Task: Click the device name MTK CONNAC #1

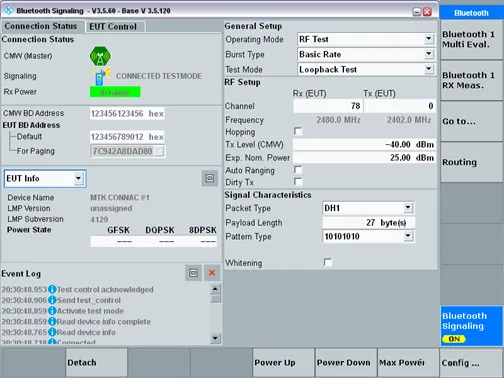Action: 120,198
